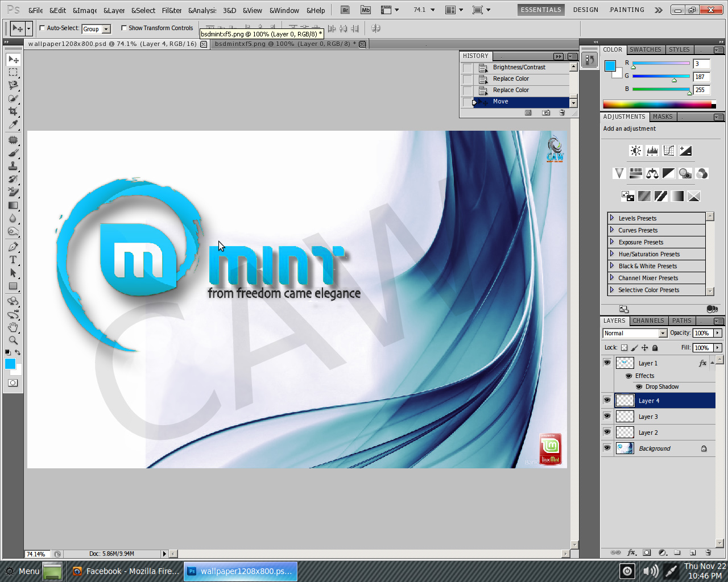Image resolution: width=728 pixels, height=582 pixels.
Task: Select the Eraser tool
Action: click(13, 192)
